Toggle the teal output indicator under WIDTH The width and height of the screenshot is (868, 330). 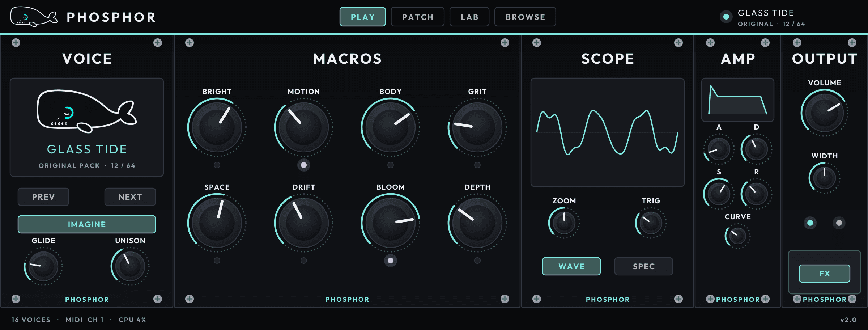(x=810, y=223)
